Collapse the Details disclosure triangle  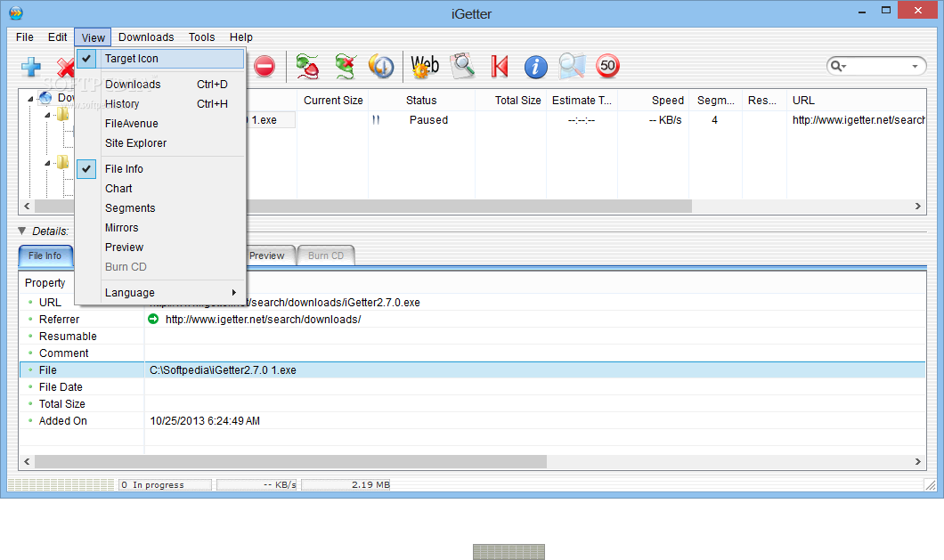click(x=21, y=231)
